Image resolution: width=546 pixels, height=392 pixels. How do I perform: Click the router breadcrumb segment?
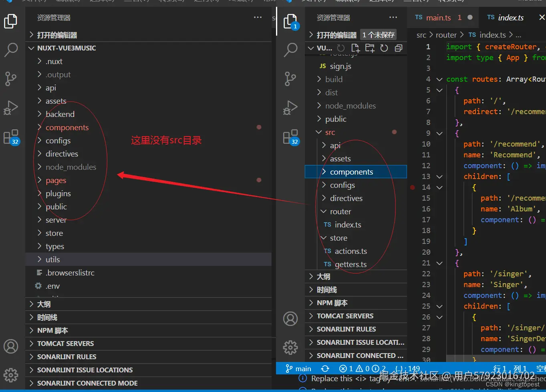[446, 35]
